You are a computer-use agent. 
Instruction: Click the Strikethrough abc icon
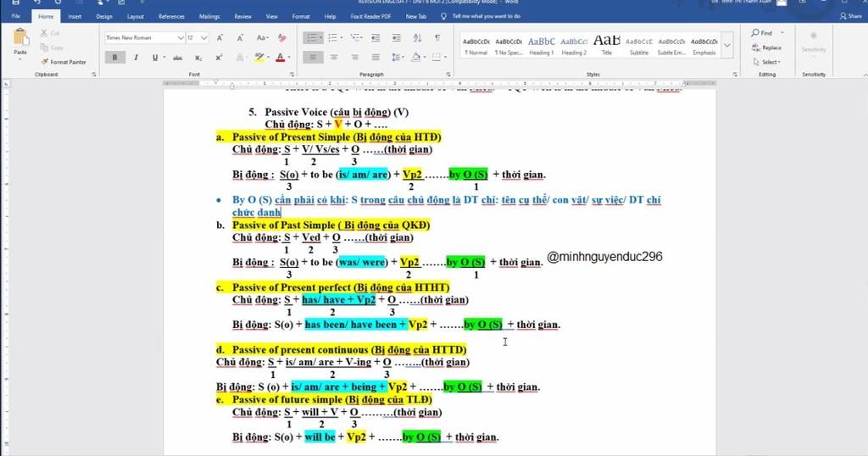click(177, 58)
